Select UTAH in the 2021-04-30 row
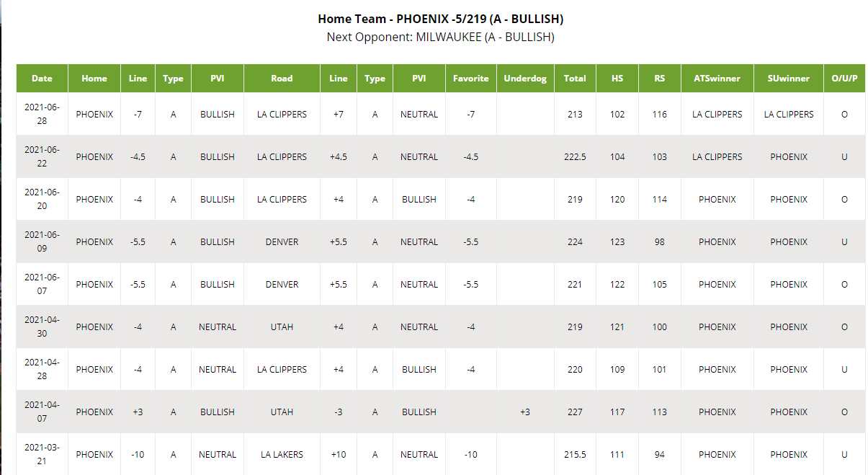The width and height of the screenshot is (868, 475). 282,327
